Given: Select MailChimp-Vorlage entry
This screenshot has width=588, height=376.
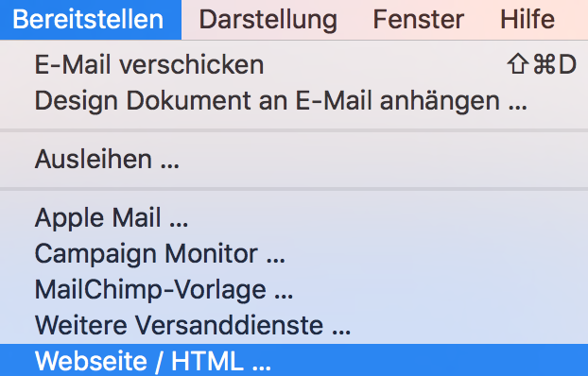Looking at the screenshot, I should [294, 289].
